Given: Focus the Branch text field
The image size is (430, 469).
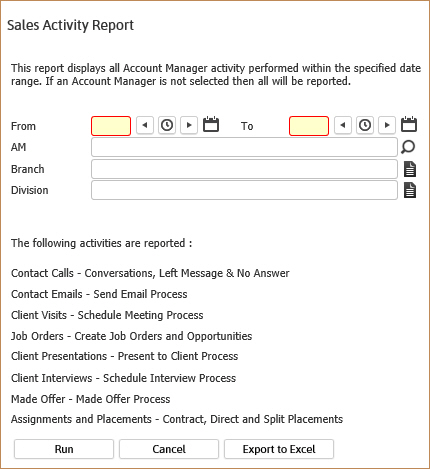Looking at the screenshot, I should [244, 169].
